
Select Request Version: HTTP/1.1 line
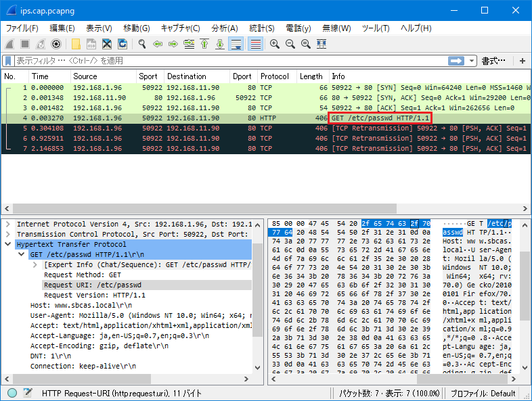pos(95,296)
